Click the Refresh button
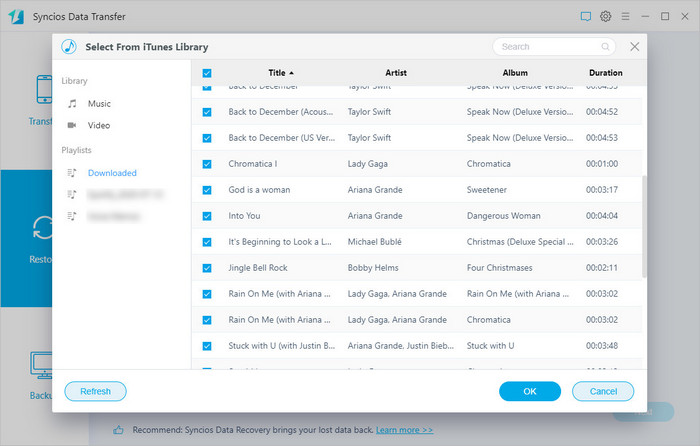Screen dimensions: 700x446 tap(96, 391)
